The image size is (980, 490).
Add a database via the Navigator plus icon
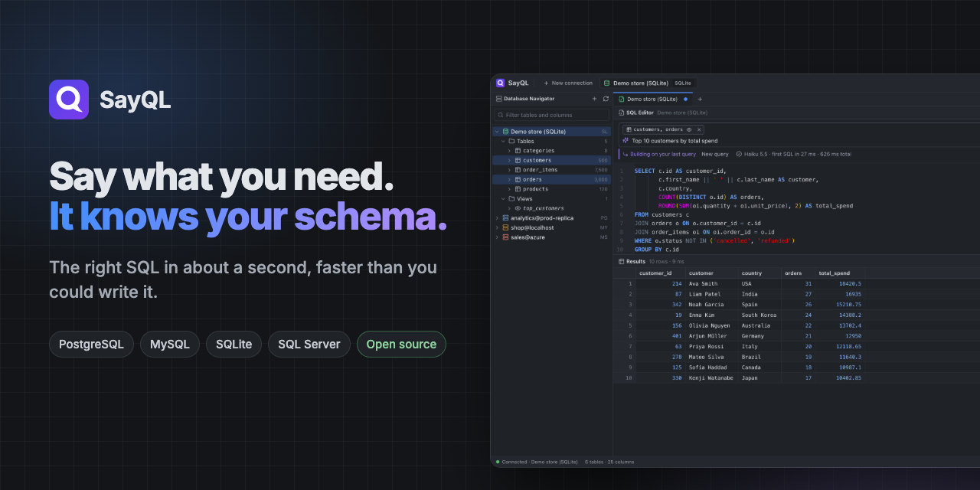point(594,99)
